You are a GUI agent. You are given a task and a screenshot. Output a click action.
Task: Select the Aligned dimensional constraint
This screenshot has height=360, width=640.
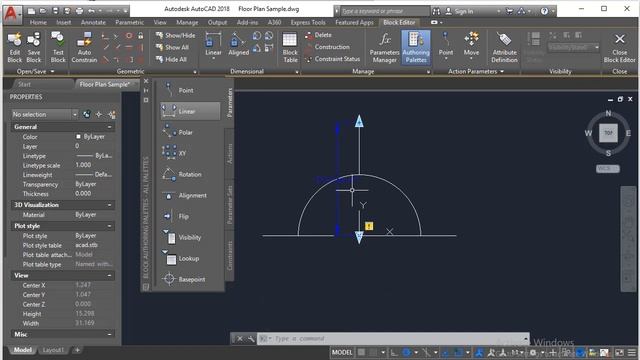coord(238,44)
